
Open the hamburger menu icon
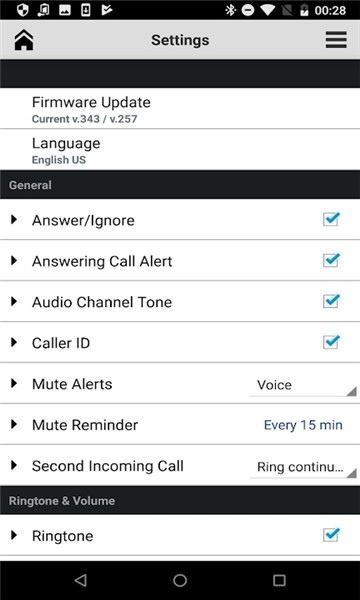336,40
